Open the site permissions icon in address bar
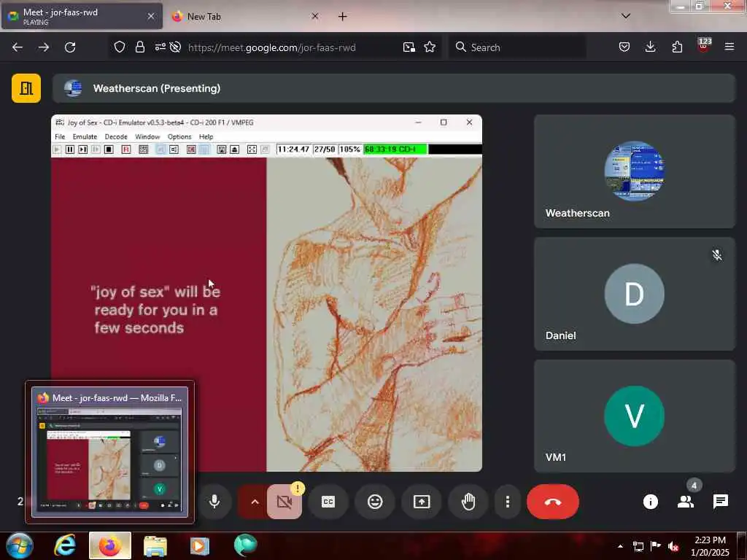 tap(160, 47)
